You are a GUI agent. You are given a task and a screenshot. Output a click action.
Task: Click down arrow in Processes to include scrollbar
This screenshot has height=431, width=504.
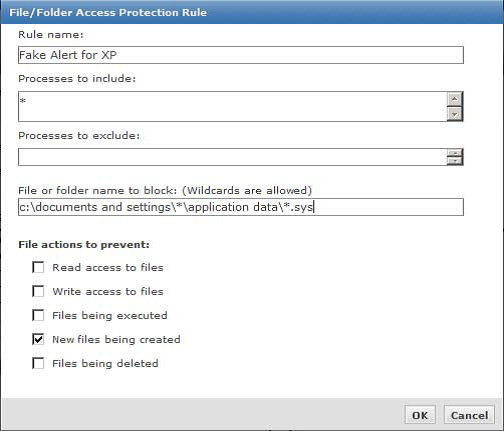click(x=455, y=114)
